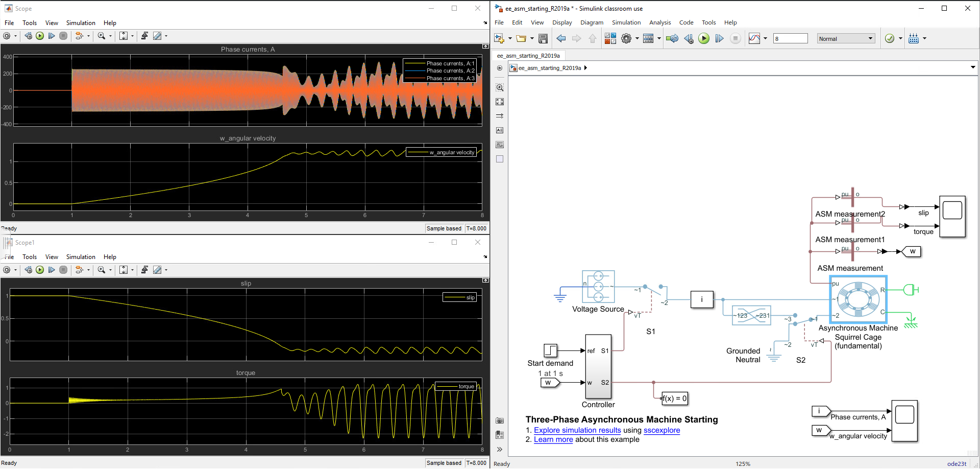Open the Library Browser in the Simulink toolbar
This screenshot has width=980, height=470.
[610, 38]
